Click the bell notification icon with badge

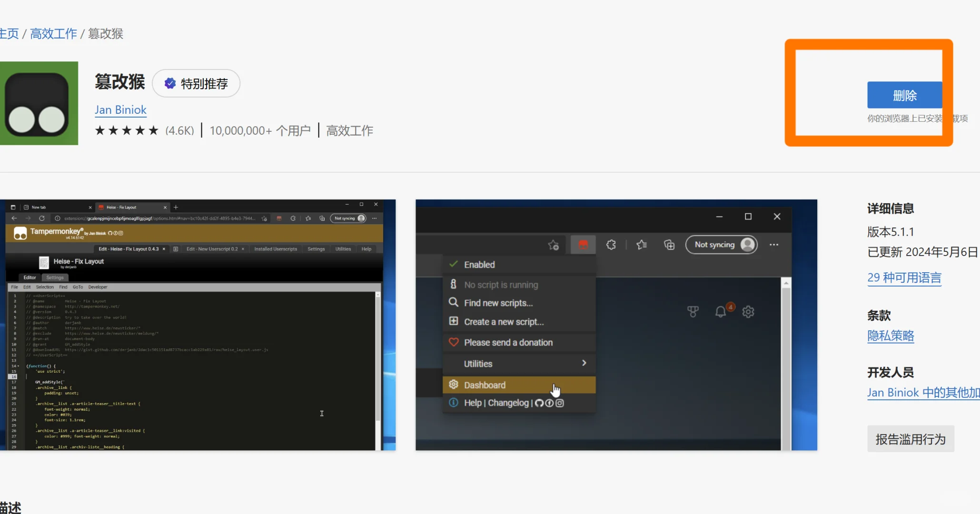coord(721,312)
